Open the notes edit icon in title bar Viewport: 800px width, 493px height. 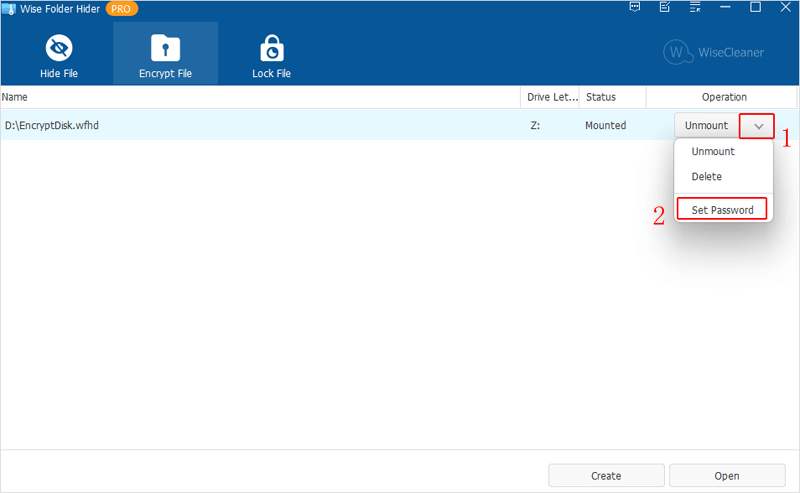click(x=665, y=7)
